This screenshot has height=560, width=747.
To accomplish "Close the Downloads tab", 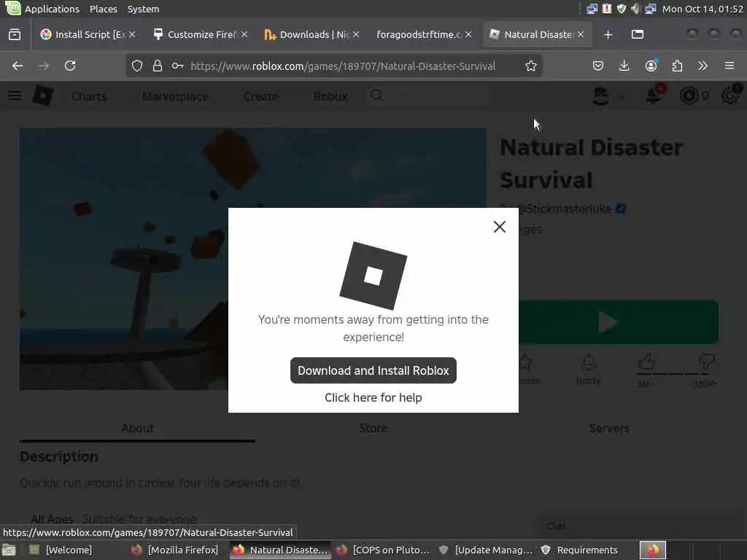I will coord(356,34).
